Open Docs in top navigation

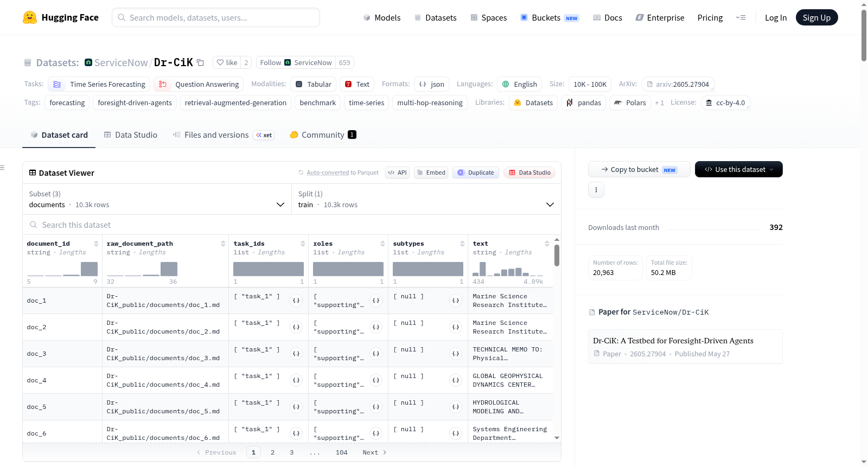coord(607,17)
